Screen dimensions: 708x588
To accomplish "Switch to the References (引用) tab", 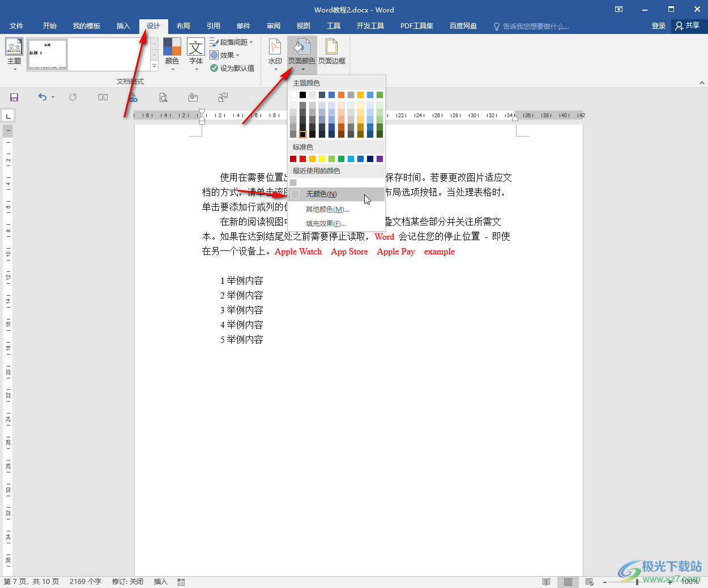I will tap(214, 26).
